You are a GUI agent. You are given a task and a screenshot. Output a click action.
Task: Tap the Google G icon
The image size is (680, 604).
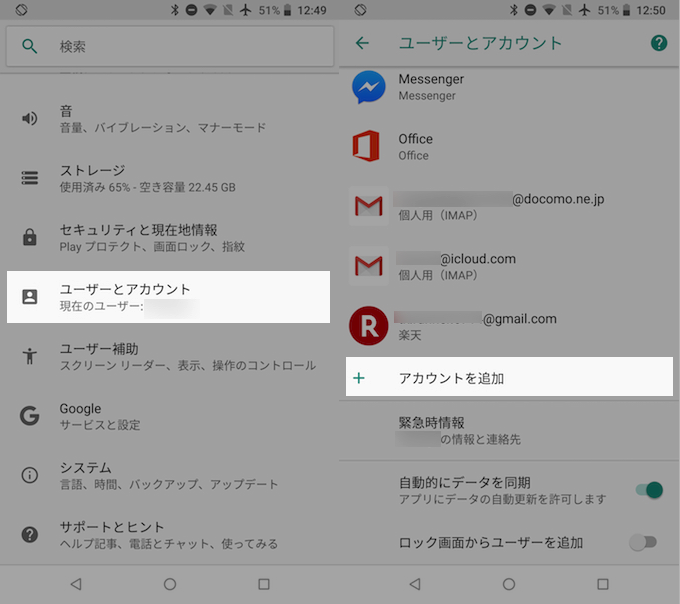(30, 415)
